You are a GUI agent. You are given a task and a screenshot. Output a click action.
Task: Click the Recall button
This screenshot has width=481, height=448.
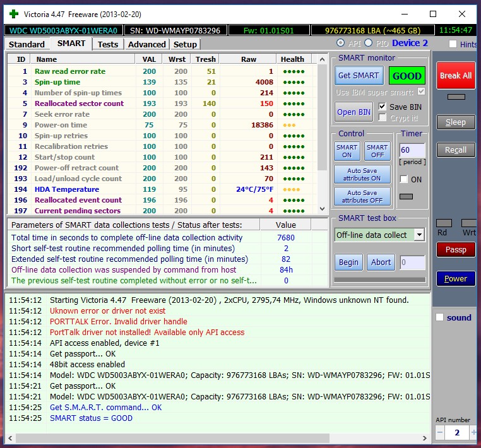(x=456, y=150)
